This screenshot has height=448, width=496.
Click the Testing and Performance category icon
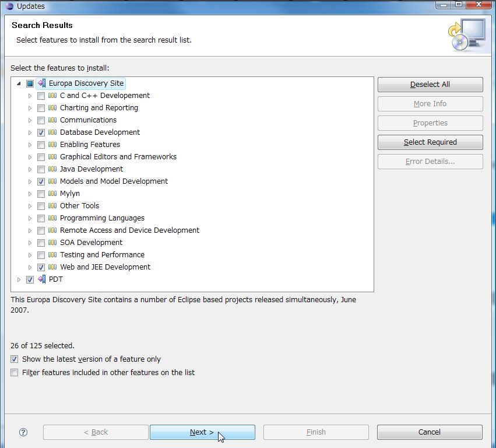52,255
